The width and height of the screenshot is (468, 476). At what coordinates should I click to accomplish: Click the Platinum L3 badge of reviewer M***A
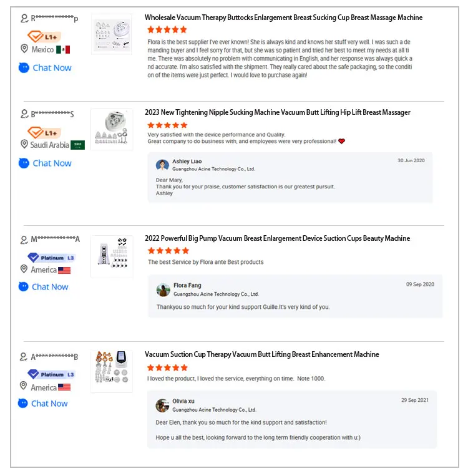coord(51,258)
